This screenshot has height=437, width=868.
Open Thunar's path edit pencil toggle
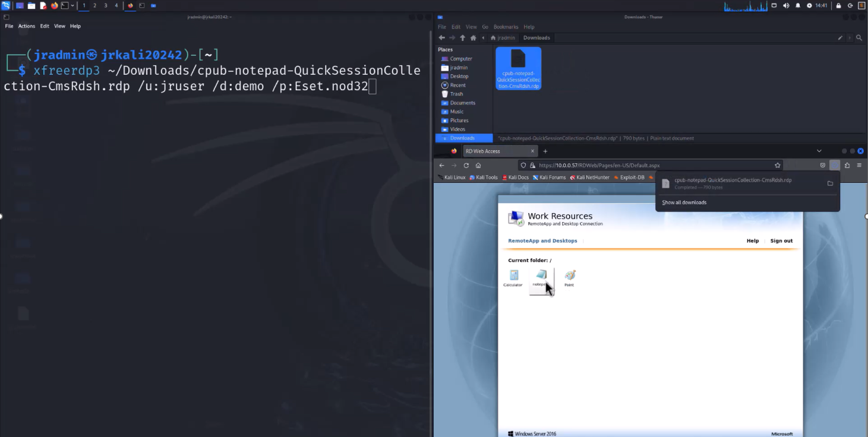tap(840, 37)
